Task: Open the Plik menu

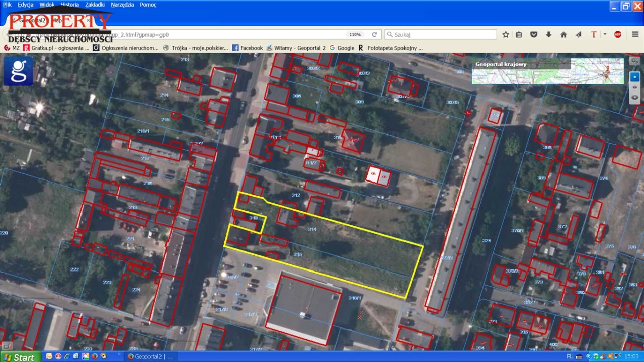Action: tap(7, 5)
